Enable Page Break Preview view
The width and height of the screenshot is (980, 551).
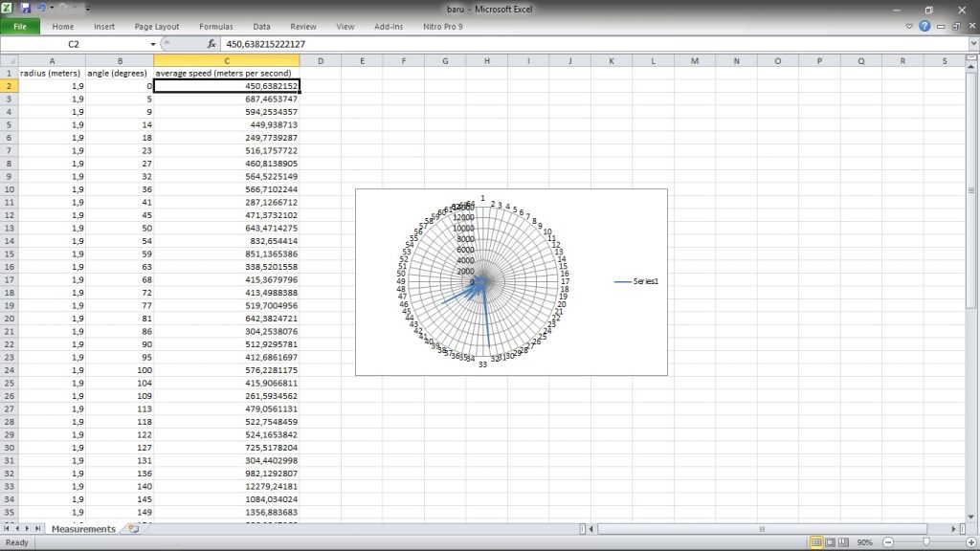point(844,542)
